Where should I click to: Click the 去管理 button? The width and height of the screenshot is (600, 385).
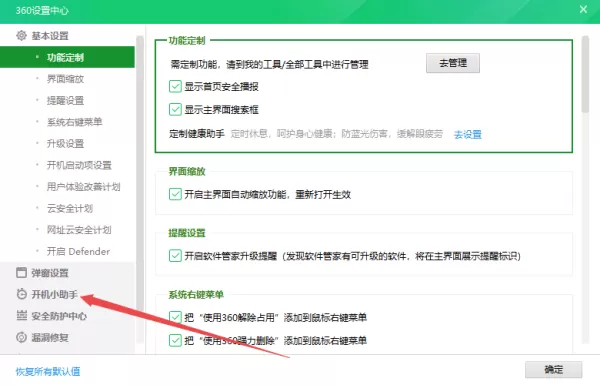pyautogui.click(x=453, y=63)
